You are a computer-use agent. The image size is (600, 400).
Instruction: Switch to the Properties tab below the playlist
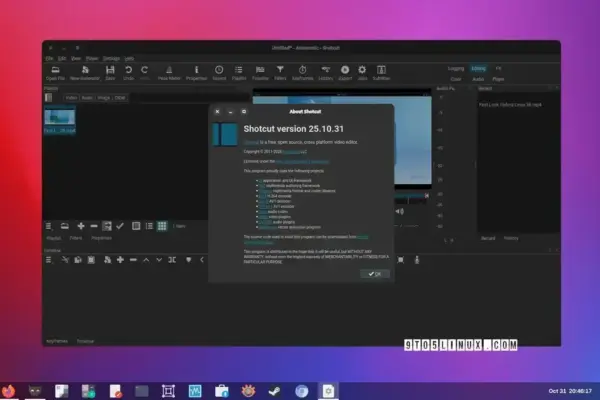(x=101, y=238)
